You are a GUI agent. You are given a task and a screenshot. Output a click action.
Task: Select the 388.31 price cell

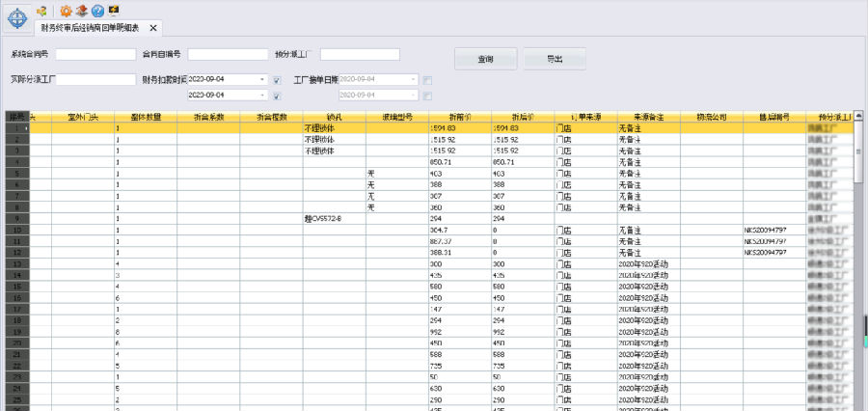click(459, 252)
